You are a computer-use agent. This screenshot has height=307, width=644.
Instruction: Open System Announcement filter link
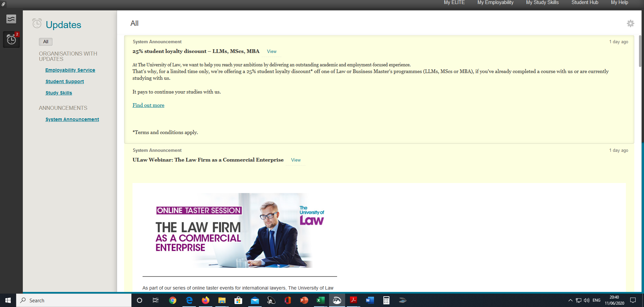click(72, 119)
